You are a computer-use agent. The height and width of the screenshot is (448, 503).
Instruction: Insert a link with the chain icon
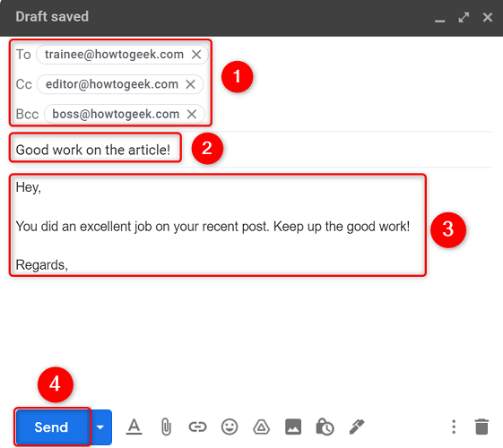197,426
